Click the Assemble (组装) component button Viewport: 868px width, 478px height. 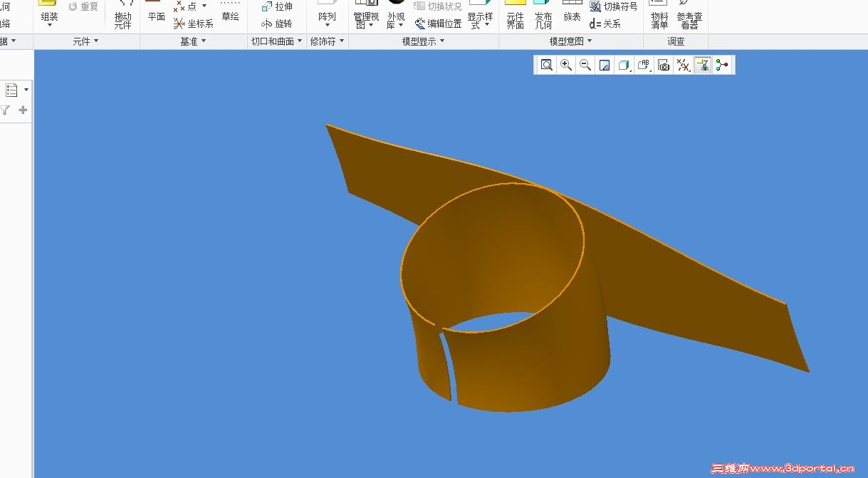click(x=49, y=11)
